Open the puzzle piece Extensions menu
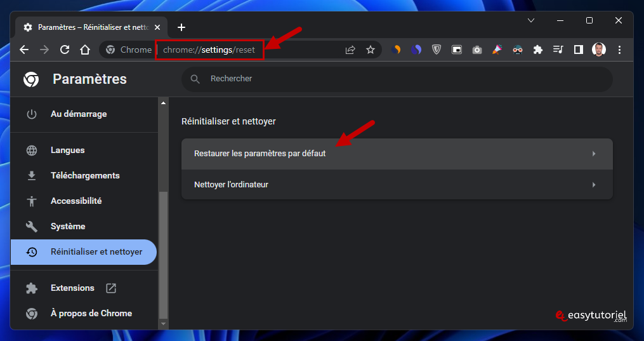The height and width of the screenshot is (341, 644). point(537,50)
